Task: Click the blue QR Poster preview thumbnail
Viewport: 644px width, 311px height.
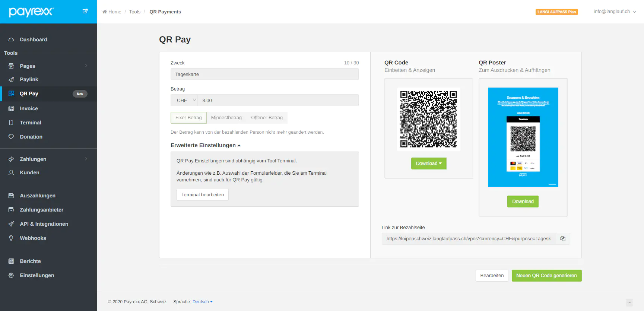Action: (x=523, y=137)
